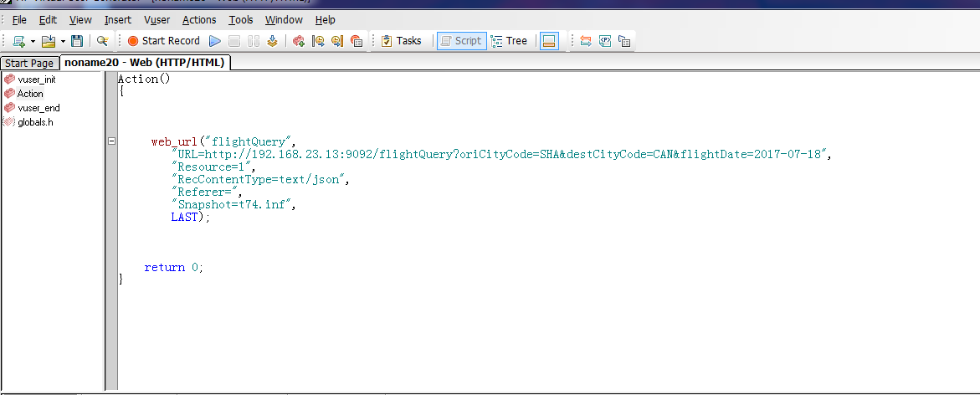Click the "Resource=1" code line
The image size is (980, 395).
click(213, 167)
